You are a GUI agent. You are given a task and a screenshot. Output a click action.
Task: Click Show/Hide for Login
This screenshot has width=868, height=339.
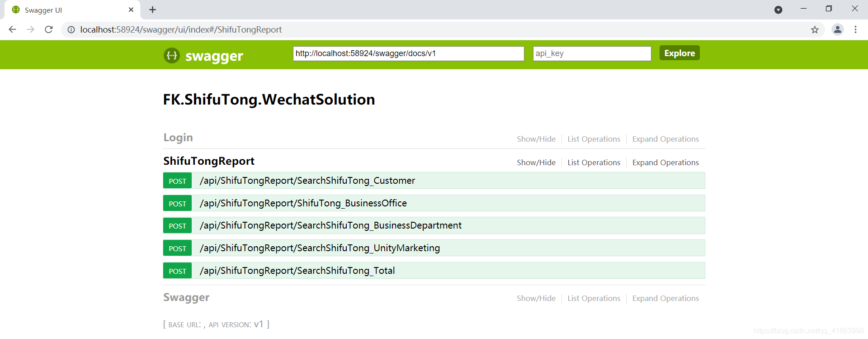pos(536,139)
